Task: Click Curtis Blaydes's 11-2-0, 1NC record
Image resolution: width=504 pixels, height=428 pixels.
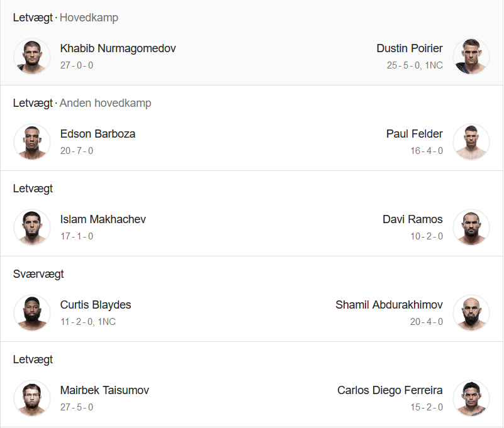Action: 87,322
